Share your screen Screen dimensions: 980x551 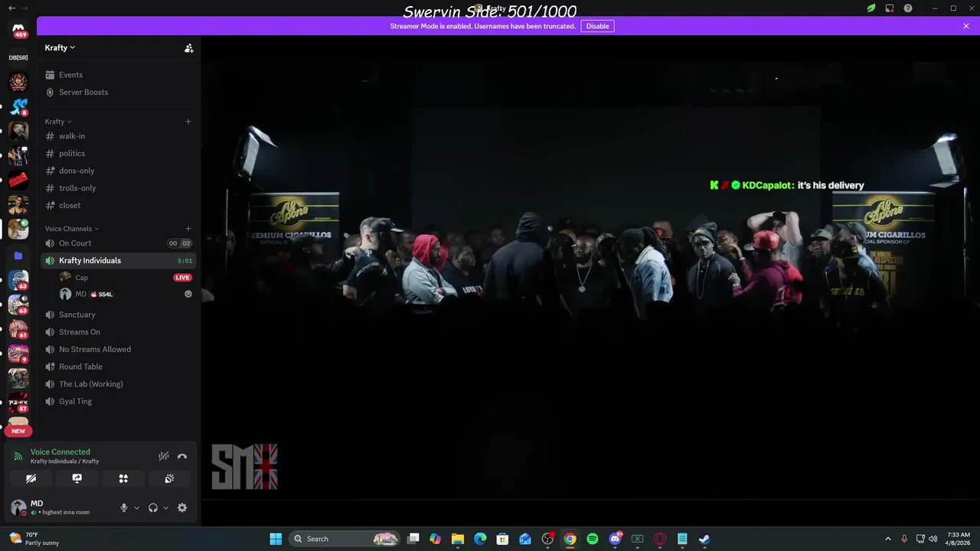(x=77, y=478)
